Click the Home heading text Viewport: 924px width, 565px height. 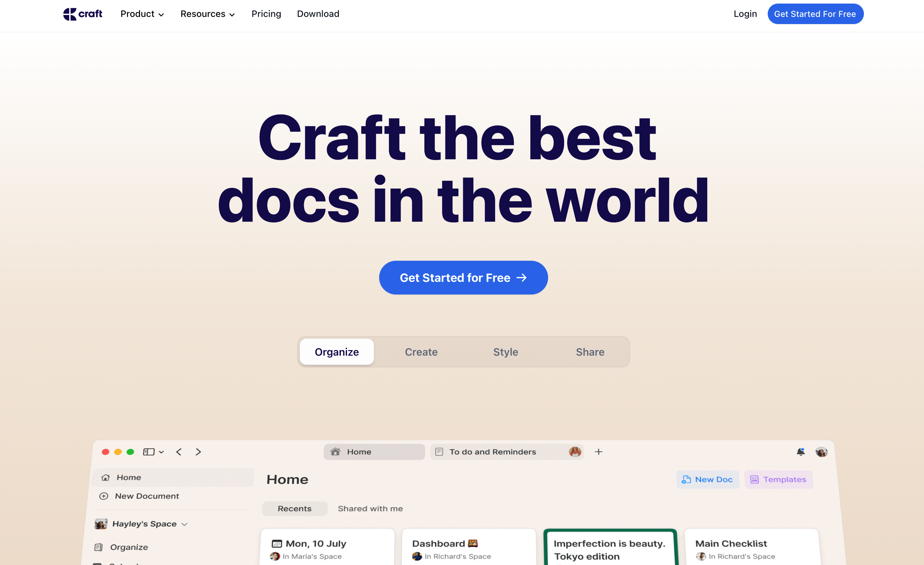(287, 480)
